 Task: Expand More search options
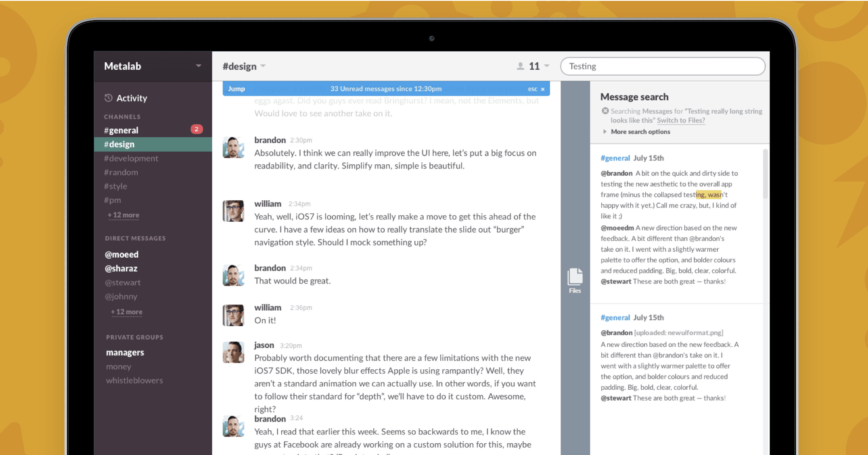[640, 132]
